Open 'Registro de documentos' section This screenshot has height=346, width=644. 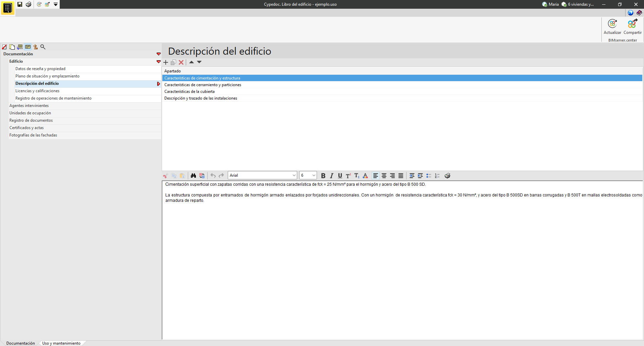(x=85, y=120)
